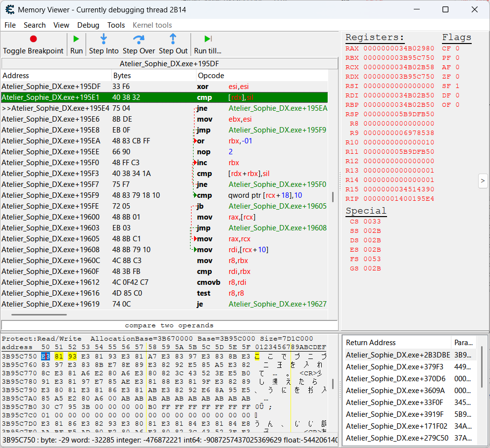Click the Run till... icon
Viewport: 490px width, 448px height.
click(207, 39)
